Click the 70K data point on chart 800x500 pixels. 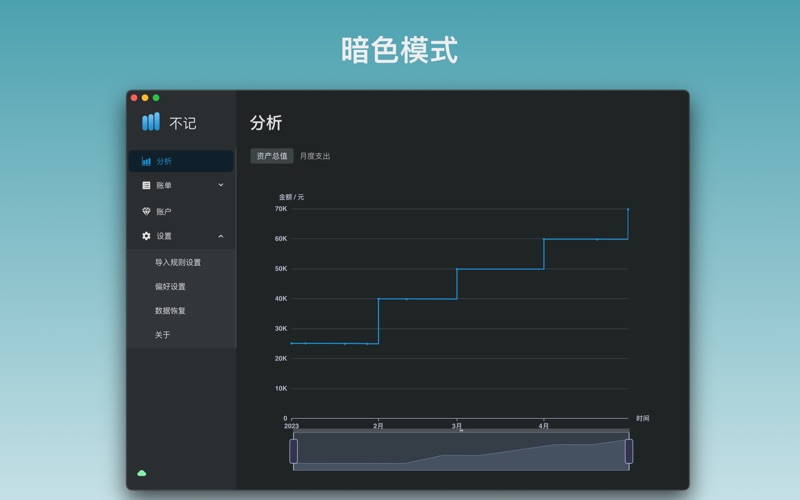[x=628, y=209]
